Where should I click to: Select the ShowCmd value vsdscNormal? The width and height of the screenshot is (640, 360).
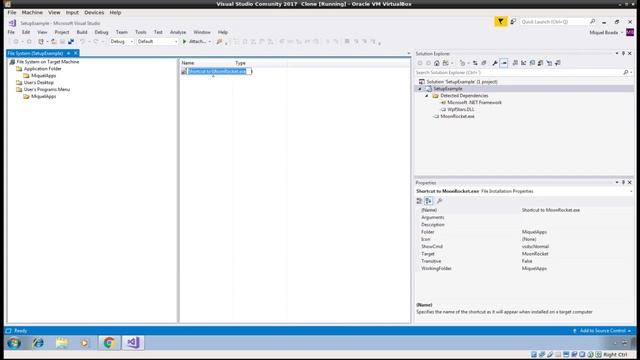pos(535,247)
